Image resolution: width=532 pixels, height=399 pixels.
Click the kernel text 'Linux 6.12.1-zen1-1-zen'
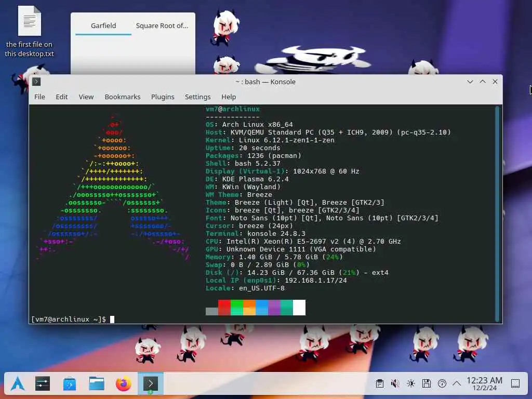287,140
